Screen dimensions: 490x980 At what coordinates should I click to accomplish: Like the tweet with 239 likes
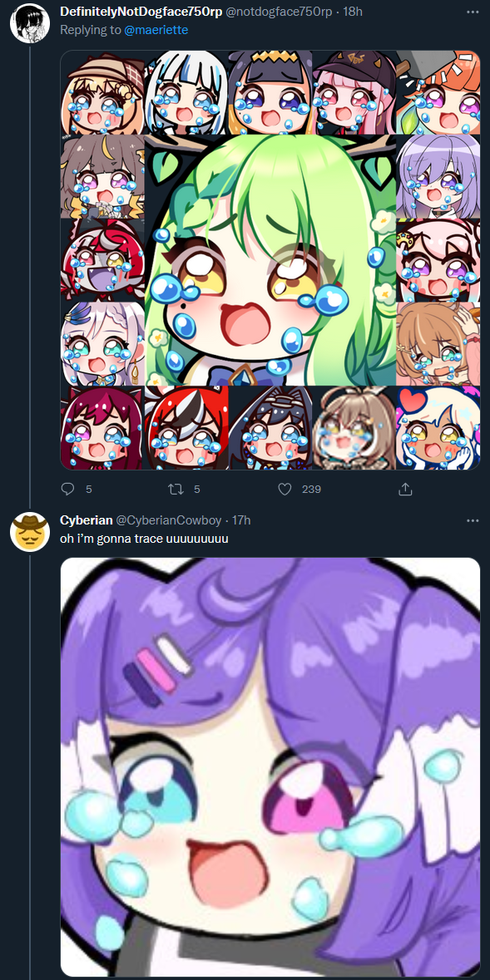coord(285,489)
